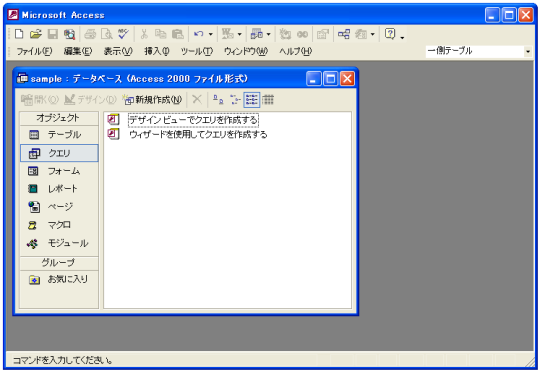The width and height of the screenshot is (540, 372).
Task: Open the Relationships icon
Action: tap(344, 34)
